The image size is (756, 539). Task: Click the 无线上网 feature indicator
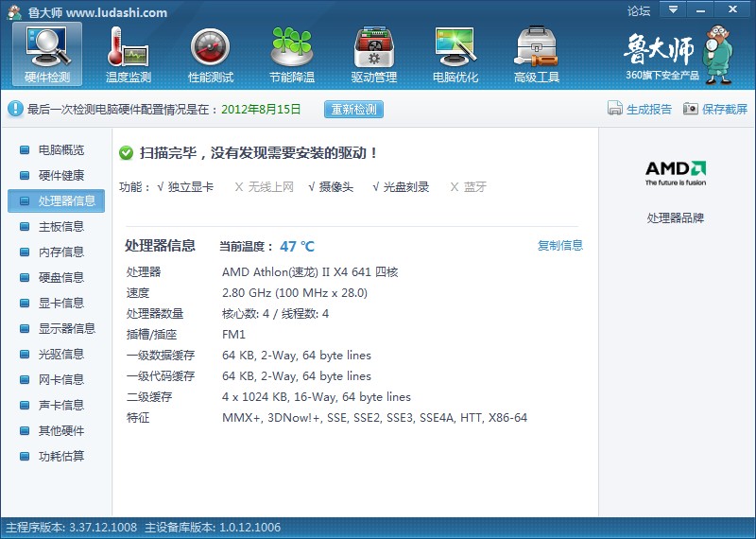[265, 187]
